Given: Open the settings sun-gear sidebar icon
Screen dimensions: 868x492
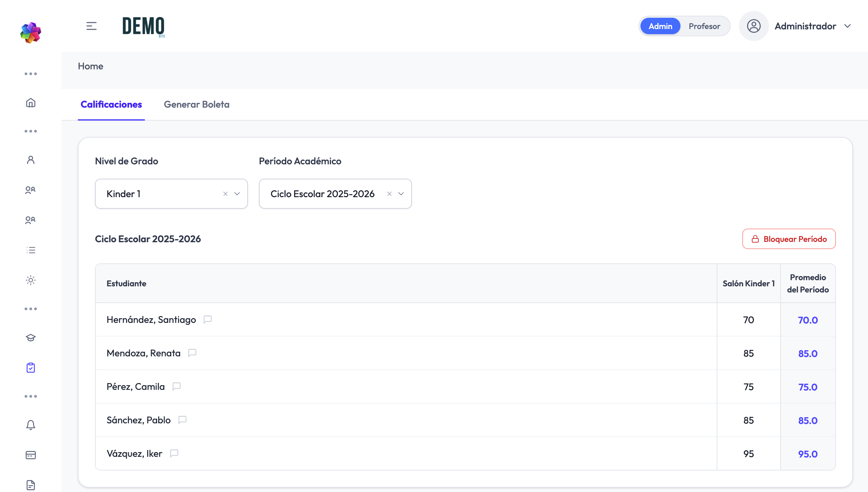Looking at the screenshot, I should pos(31,280).
